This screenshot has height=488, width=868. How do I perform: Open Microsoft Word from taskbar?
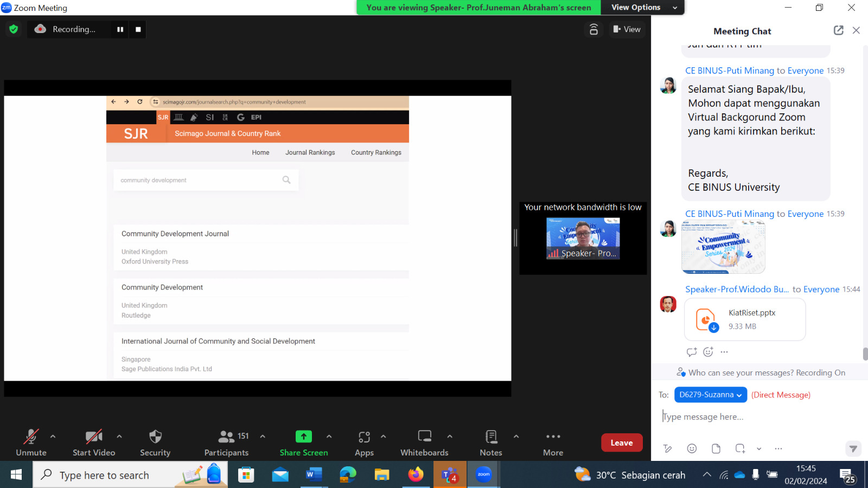[x=314, y=475]
